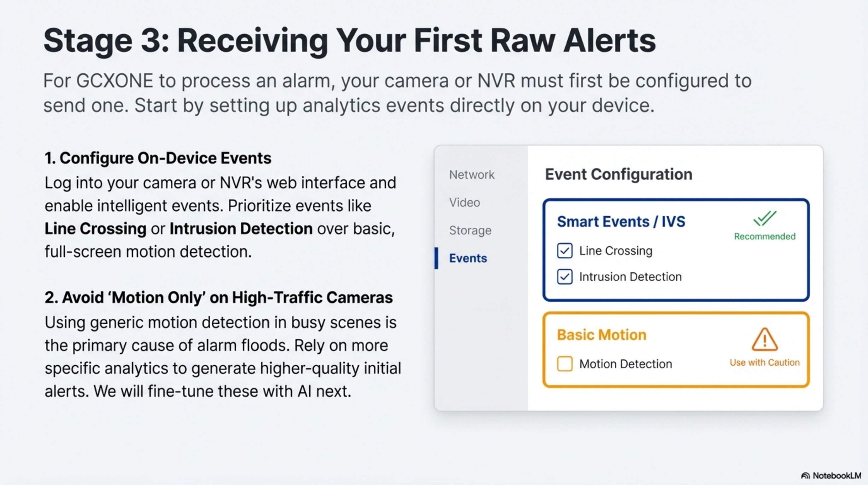
Task: Switch to the Video sidebar section
Action: (464, 202)
